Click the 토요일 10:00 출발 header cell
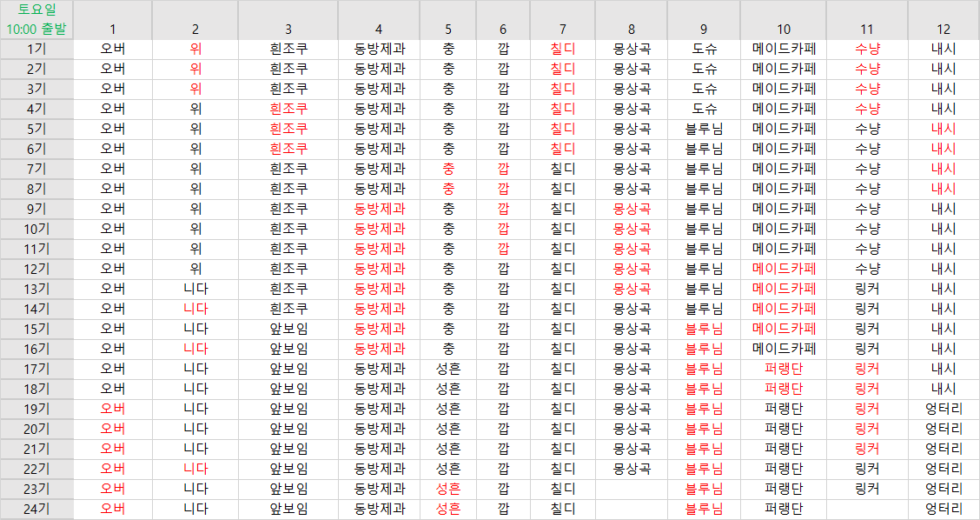The width and height of the screenshot is (980, 520). click(x=36, y=19)
